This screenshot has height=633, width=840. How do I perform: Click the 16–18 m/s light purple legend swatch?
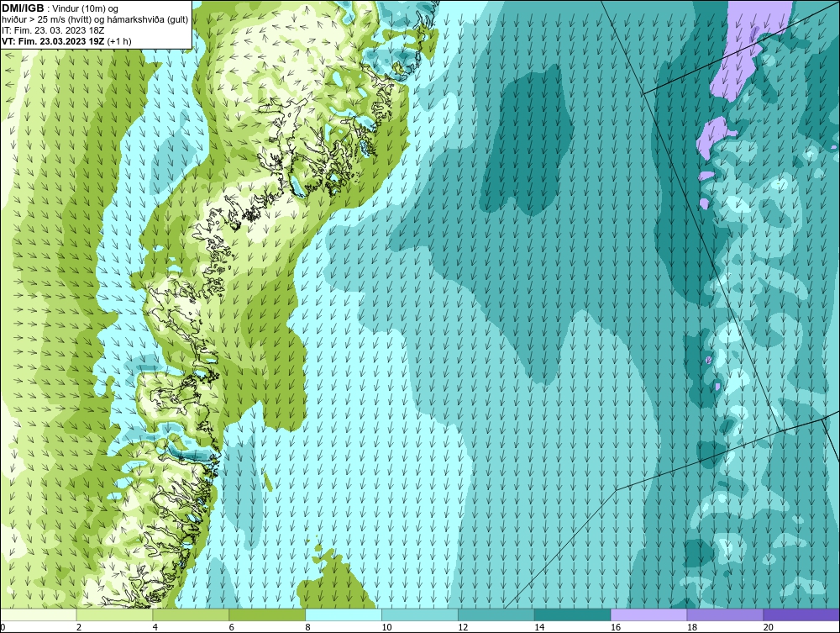coord(648,615)
